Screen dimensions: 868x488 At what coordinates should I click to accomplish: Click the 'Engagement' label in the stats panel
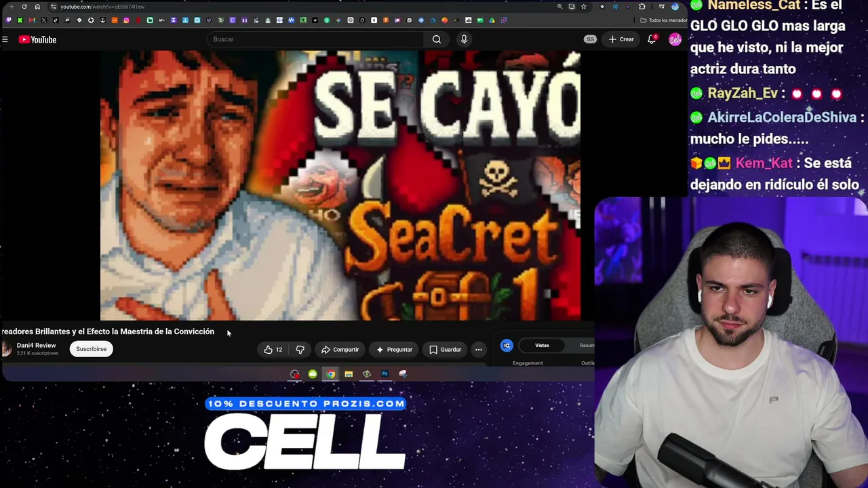pyautogui.click(x=528, y=363)
